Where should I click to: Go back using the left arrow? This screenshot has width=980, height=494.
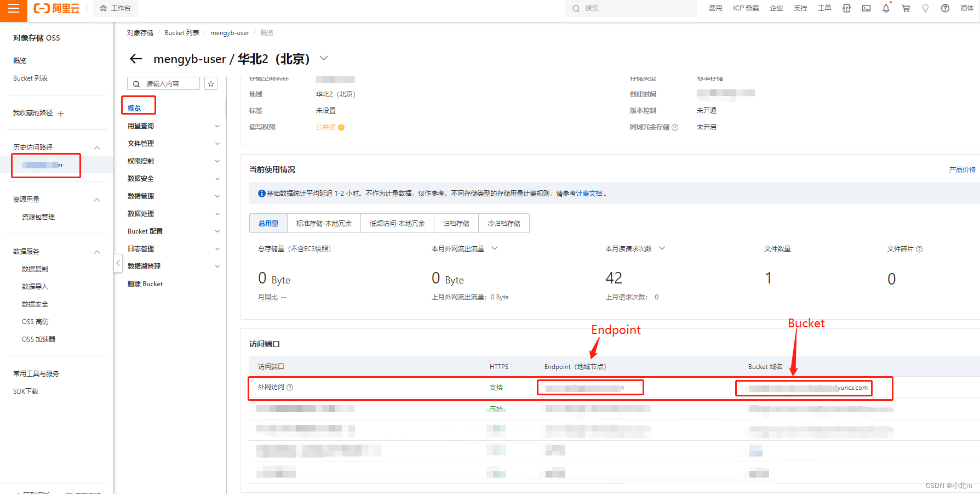(x=136, y=59)
